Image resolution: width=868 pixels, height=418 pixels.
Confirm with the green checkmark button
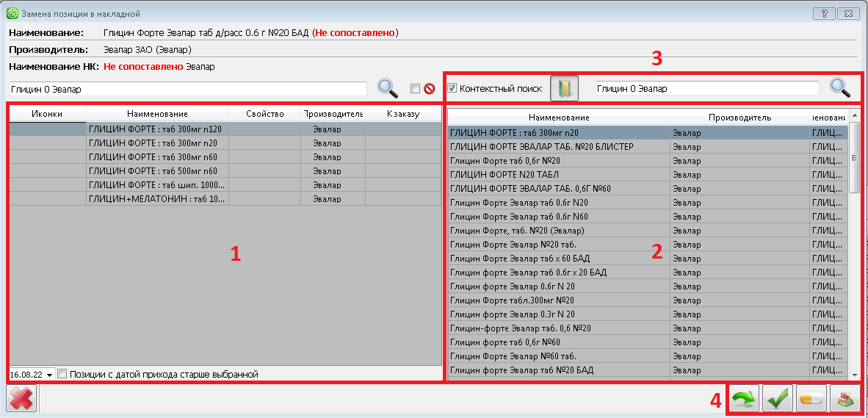tap(778, 399)
